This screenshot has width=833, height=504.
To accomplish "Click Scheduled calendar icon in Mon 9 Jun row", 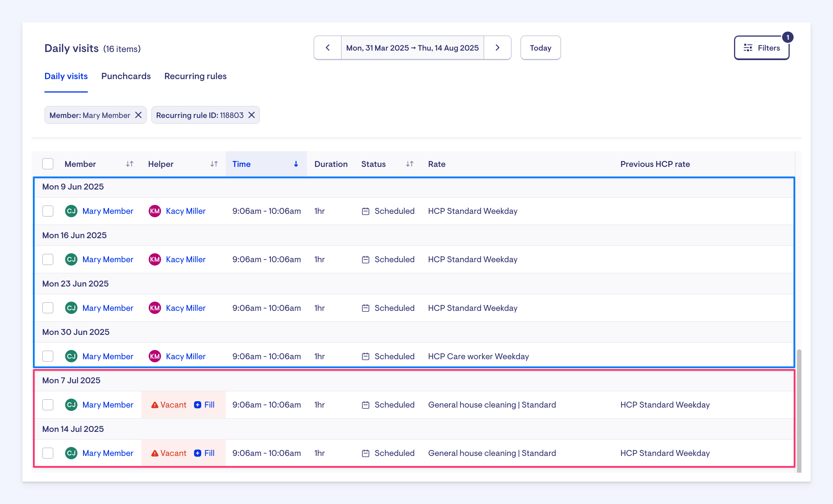I will tap(365, 211).
